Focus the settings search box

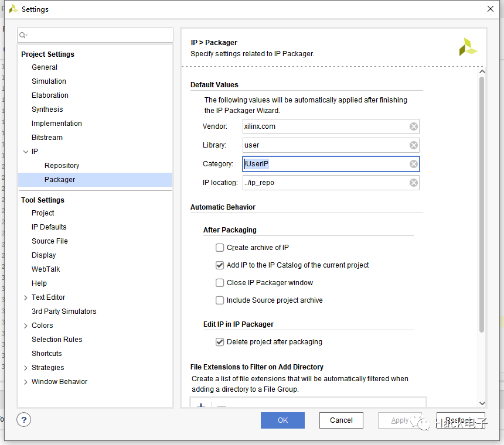95,35
